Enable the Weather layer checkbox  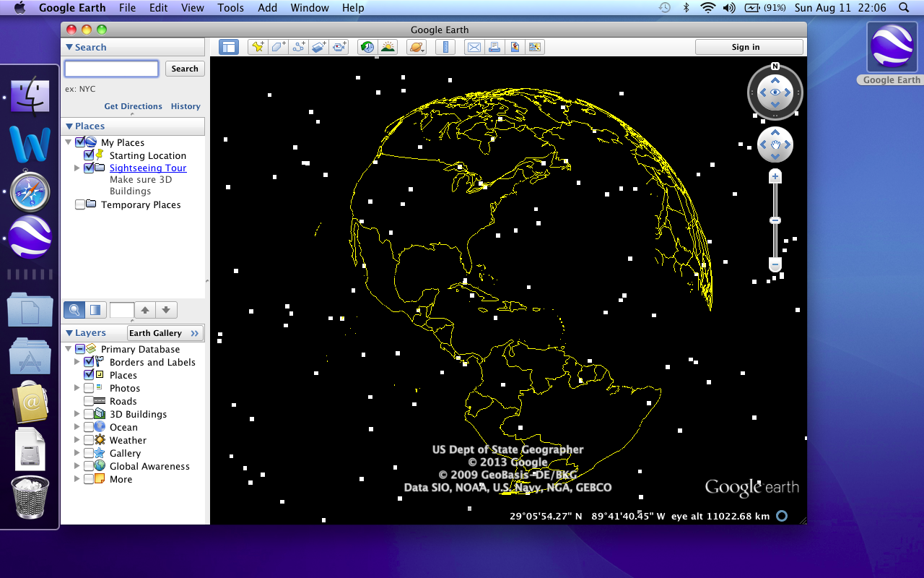[x=89, y=440]
